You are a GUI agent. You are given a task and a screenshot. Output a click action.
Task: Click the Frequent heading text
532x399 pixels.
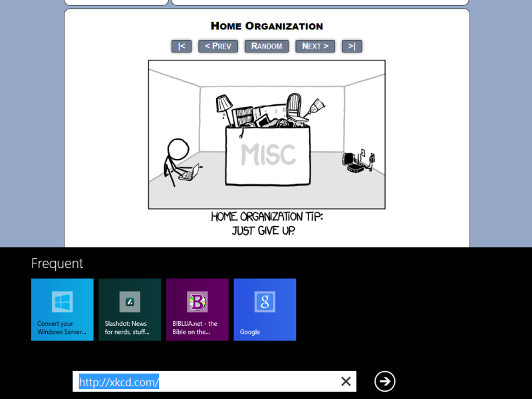click(57, 263)
